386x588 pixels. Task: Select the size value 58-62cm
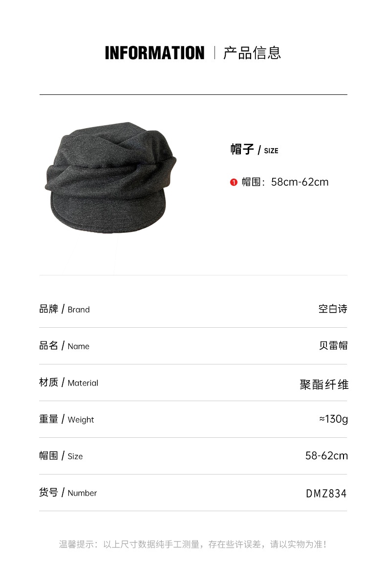coord(327,456)
